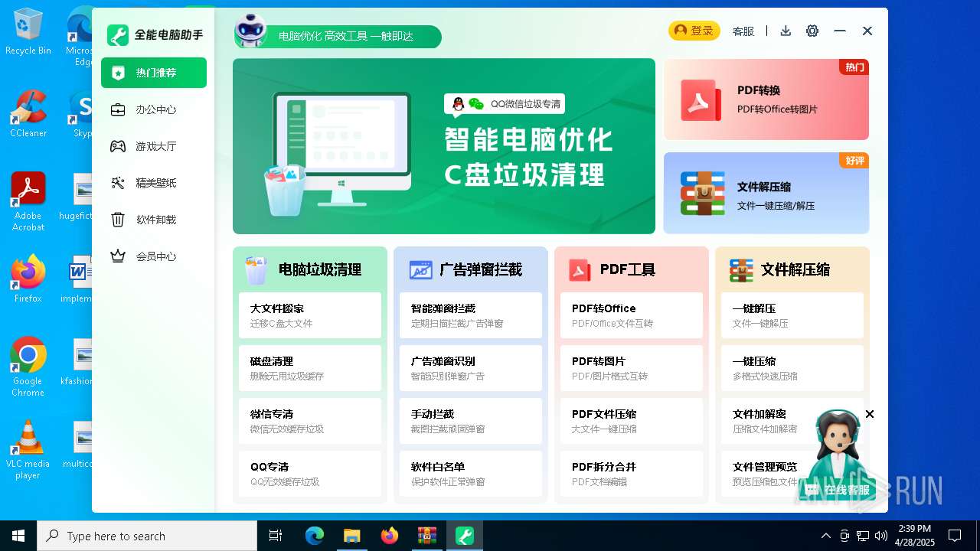Open 软件卸载 in sidebar
980x551 pixels.
point(154,220)
